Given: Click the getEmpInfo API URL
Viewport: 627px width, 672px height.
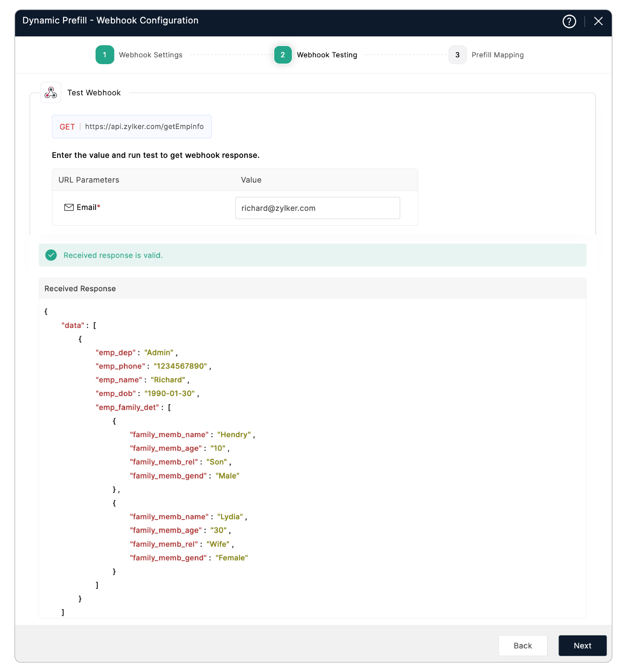Looking at the screenshot, I should coord(144,127).
